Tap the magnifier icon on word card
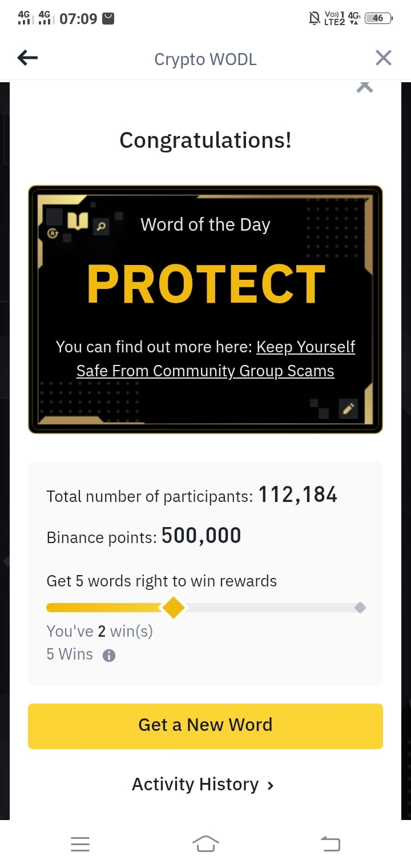 101,227
